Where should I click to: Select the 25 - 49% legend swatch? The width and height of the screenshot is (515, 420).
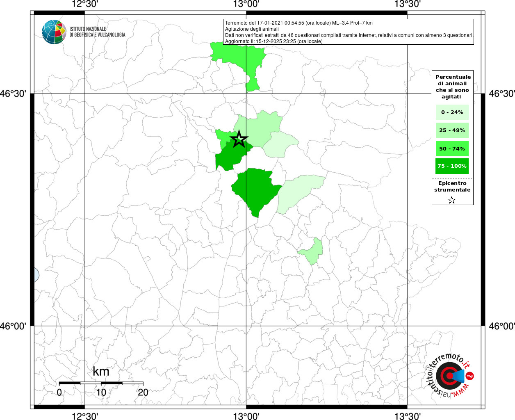pos(452,130)
